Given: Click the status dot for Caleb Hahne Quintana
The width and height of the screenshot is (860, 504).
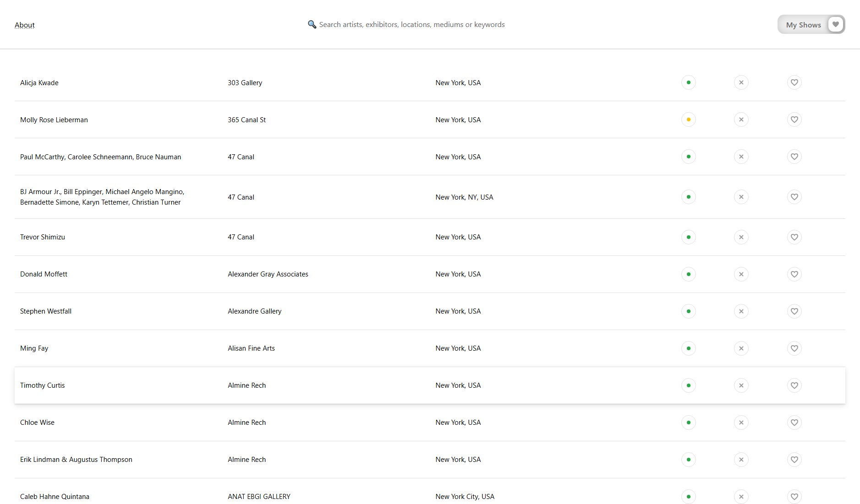Looking at the screenshot, I should coord(689,497).
